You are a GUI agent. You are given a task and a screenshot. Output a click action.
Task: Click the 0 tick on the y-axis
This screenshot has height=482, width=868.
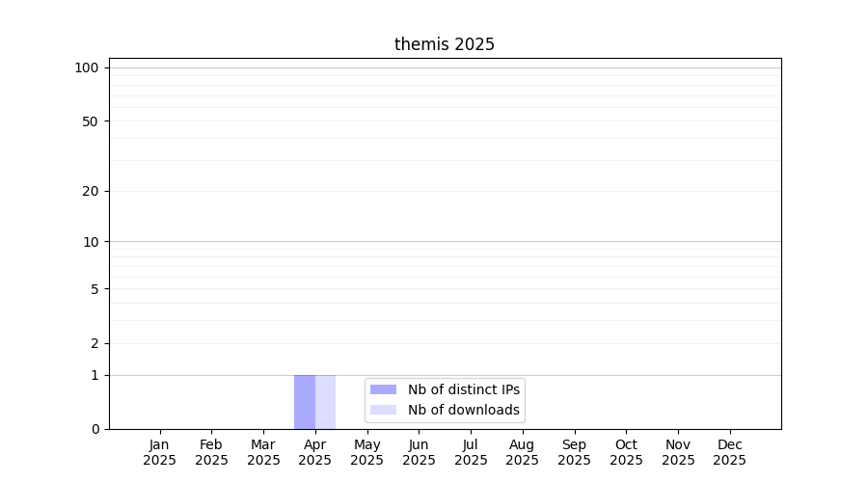(95, 429)
